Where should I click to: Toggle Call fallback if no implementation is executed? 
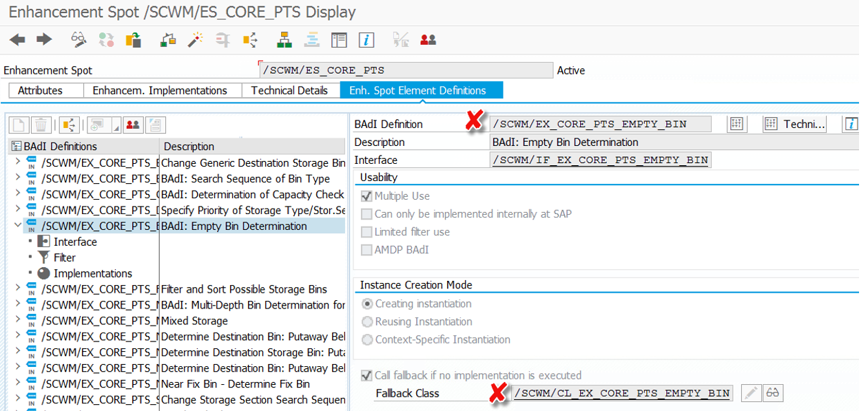[x=366, y=376]
